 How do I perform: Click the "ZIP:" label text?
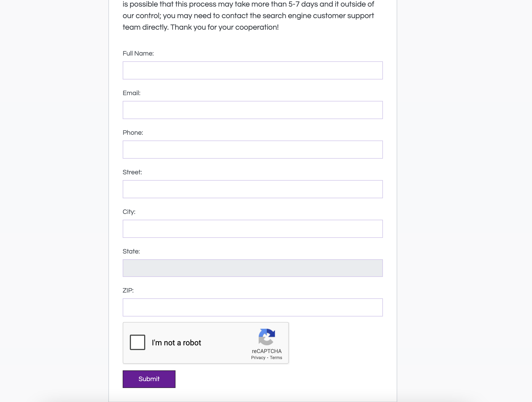(x=128, y=290)
